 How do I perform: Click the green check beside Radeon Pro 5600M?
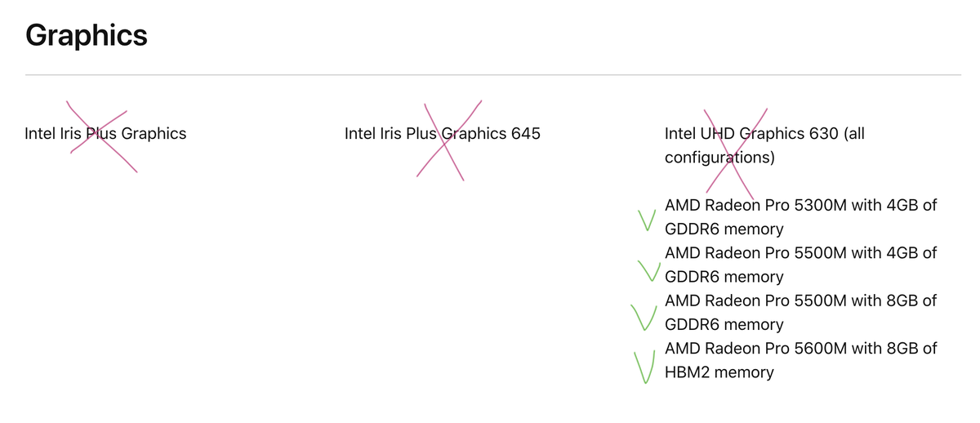click(x=644, y=367)
